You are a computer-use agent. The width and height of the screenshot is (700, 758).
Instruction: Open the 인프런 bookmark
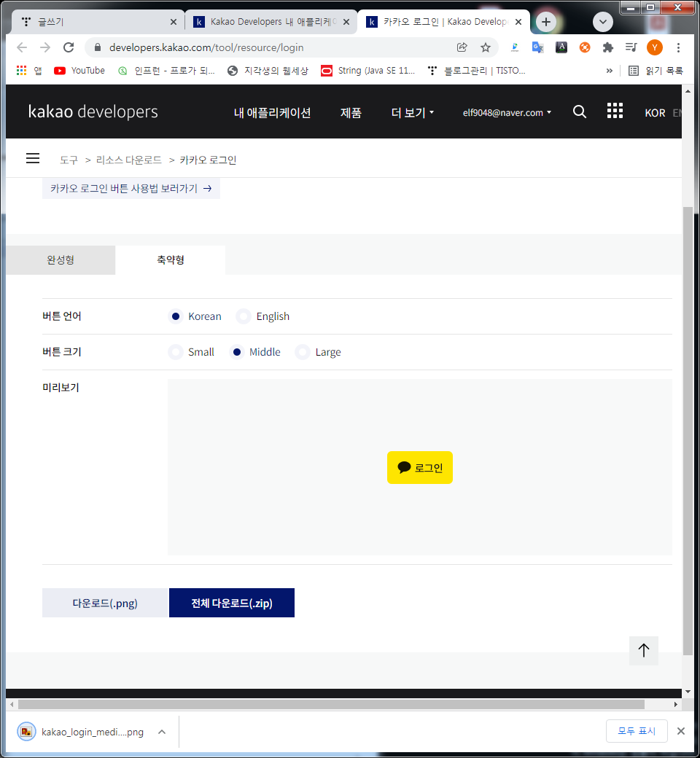(x=167, y=71)
